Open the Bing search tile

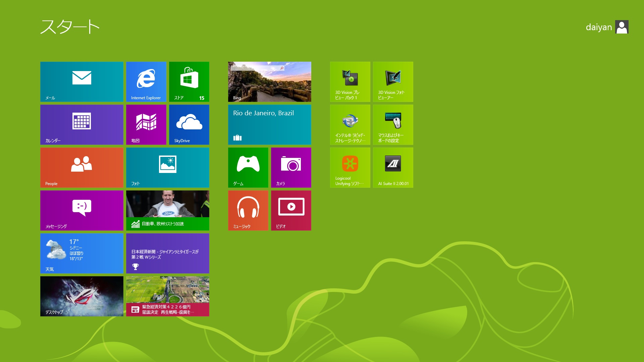coord(269,81)
